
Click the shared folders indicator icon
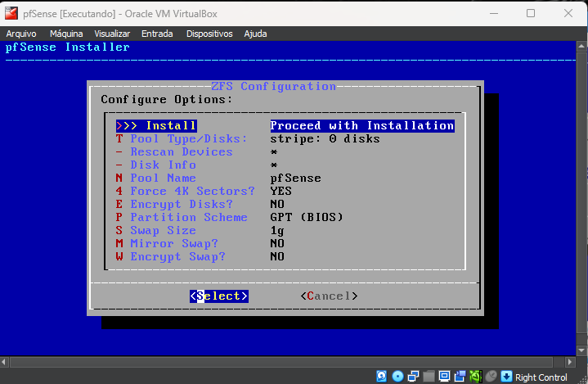429,376
